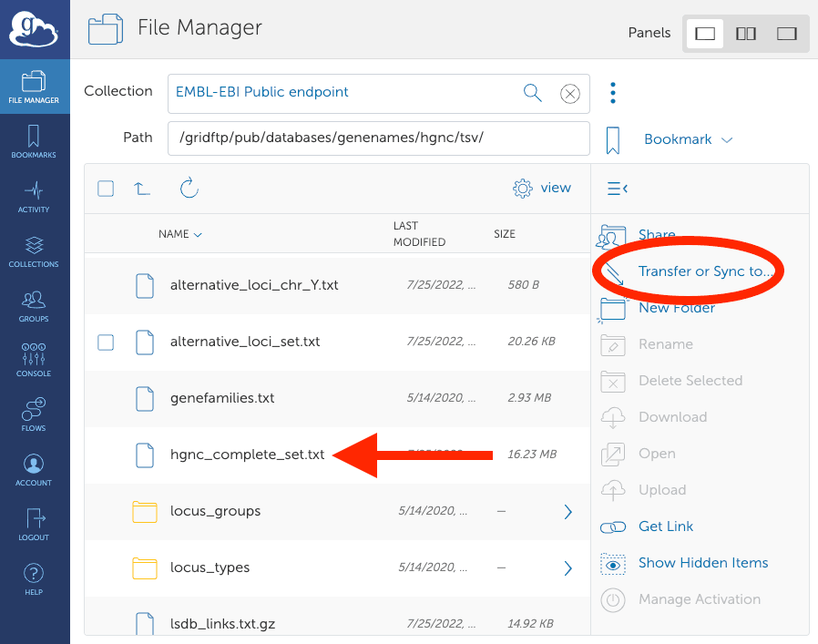Viewport: 818px width, 644px height.
Task: Click the collection search magnifier icon
Action: pyautogui.click(x=532, y=93)
